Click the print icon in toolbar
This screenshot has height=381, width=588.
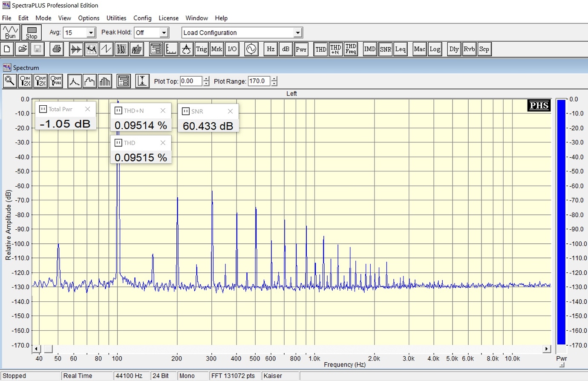pyautogui.click(x=56, y=49)
